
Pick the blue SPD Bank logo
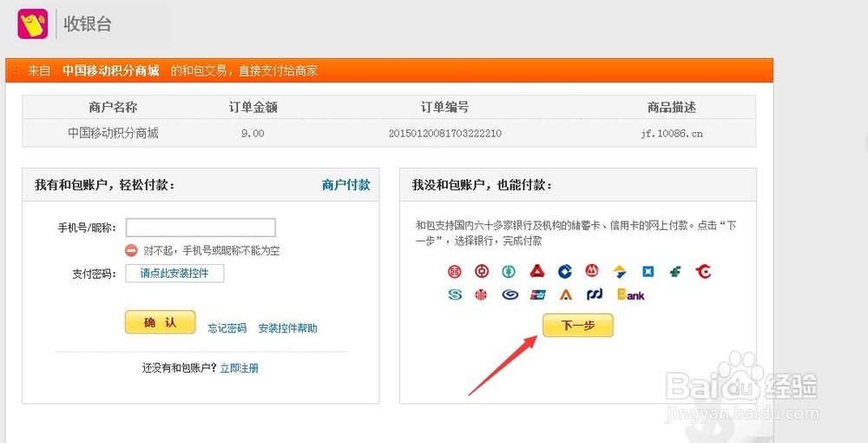[594, 294]
